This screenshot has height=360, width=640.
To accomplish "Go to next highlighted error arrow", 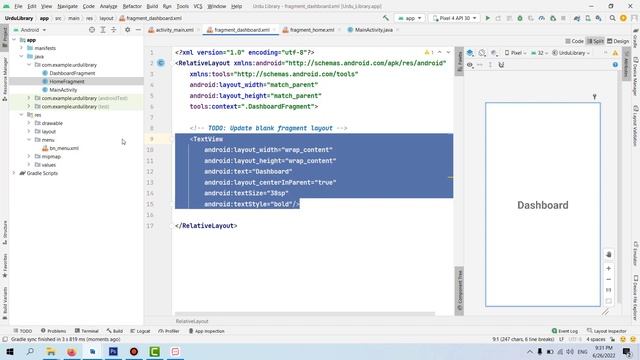I will (448, 53).
